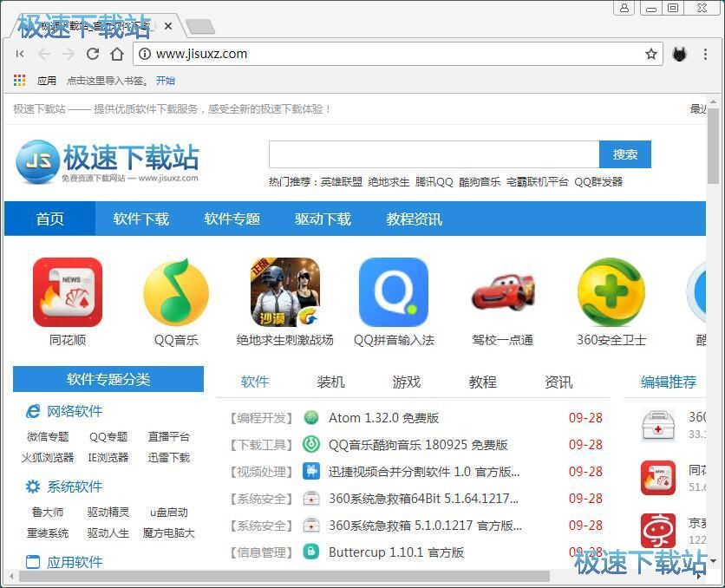Image resolution: width=725 pixels, height=588 pixels.
Task: Click the vertical scrollbar thumb
Action: click(714, 146)
